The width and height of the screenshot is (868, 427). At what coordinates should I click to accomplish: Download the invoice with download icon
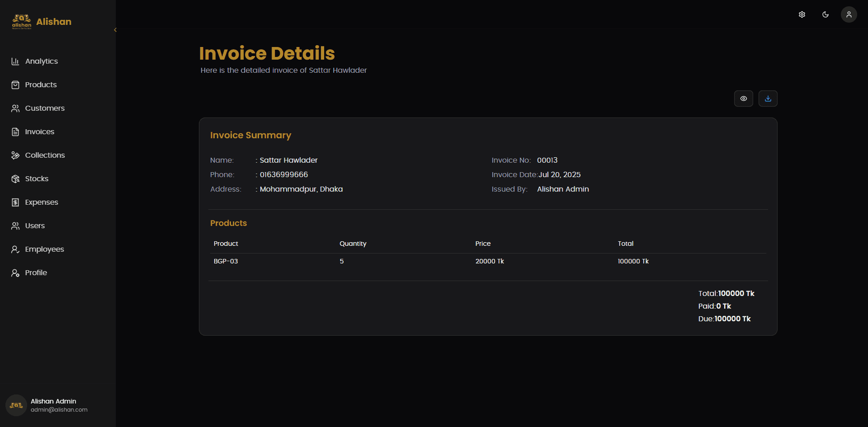pos(768,99)
